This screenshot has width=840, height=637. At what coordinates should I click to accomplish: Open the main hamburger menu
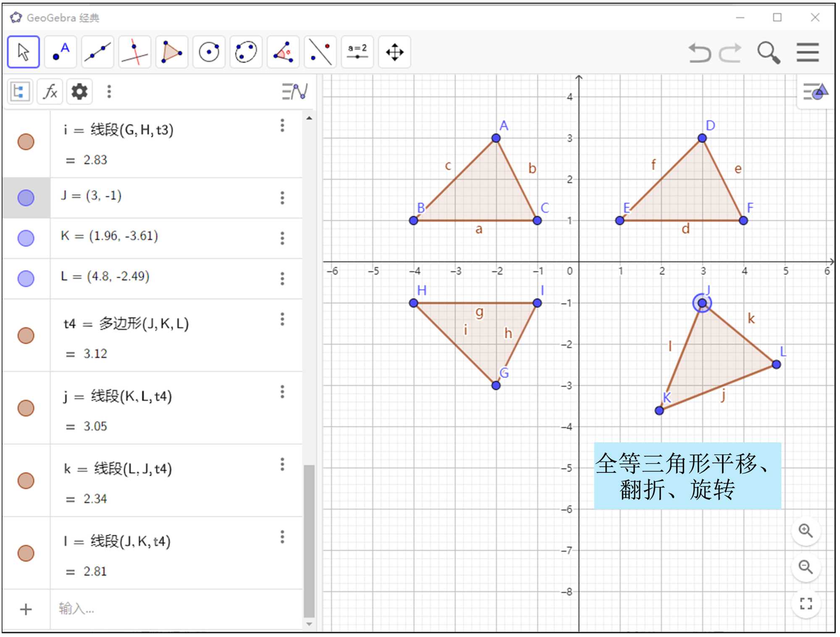coord(807,53)
